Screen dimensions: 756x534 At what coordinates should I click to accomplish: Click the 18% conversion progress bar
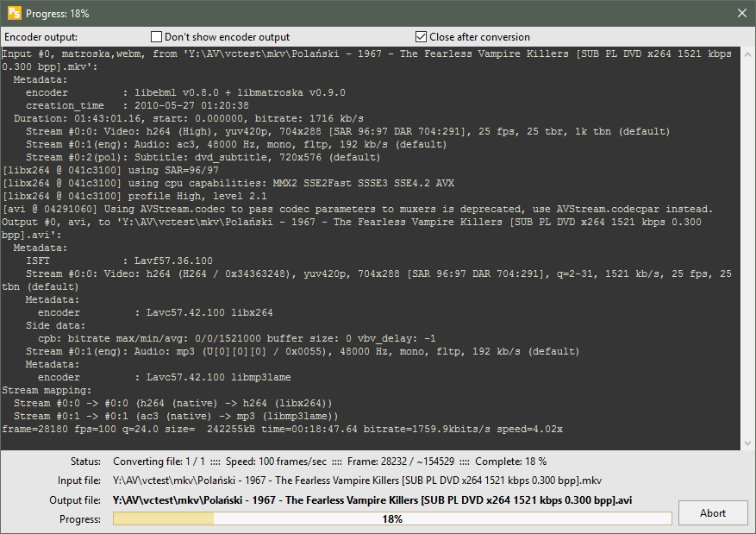[392, 518]
